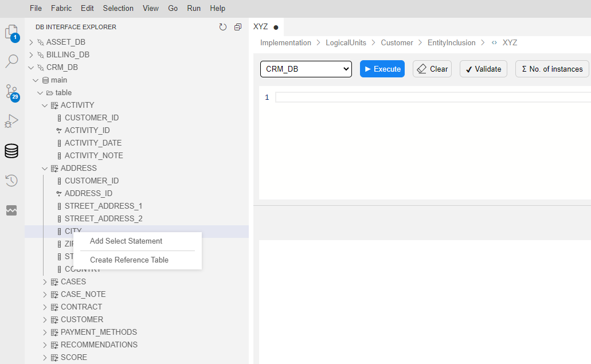
Task: Open the Fabric menu
Action: tap(61, 9)
